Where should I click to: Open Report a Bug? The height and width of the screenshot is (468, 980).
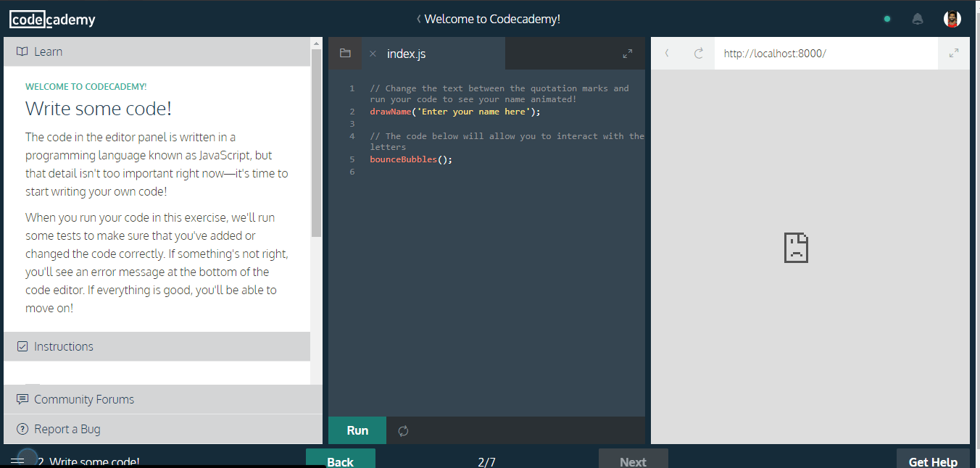coord(66,429)
